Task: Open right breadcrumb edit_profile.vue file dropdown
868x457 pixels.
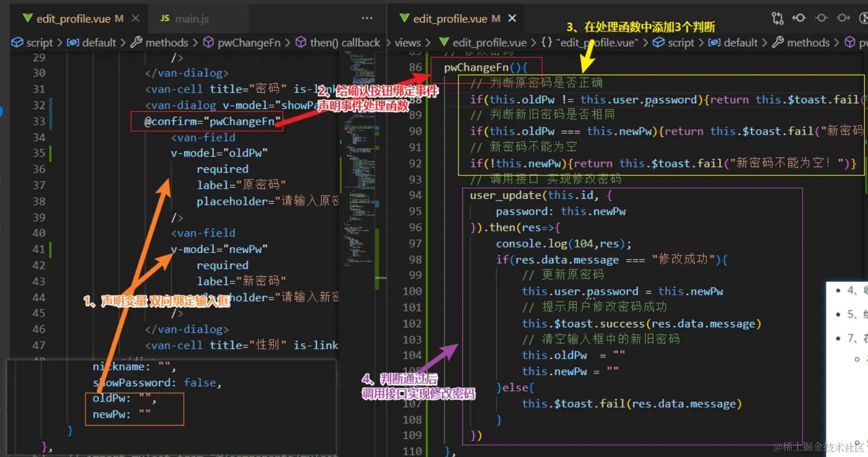Action: 483,43
